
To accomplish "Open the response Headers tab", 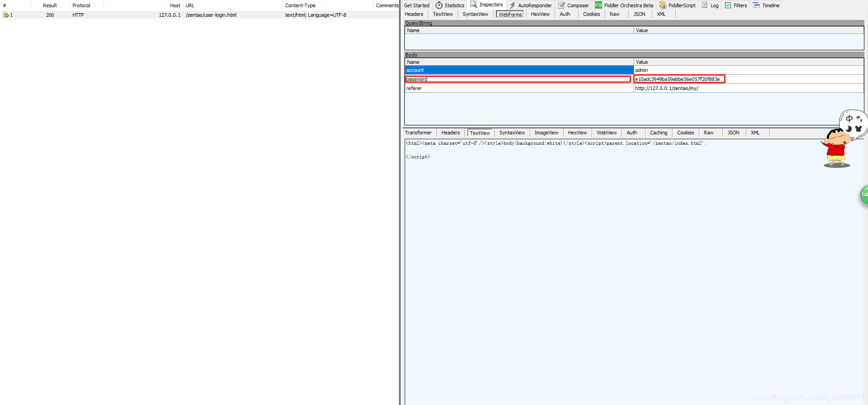I will pos(451,133).
